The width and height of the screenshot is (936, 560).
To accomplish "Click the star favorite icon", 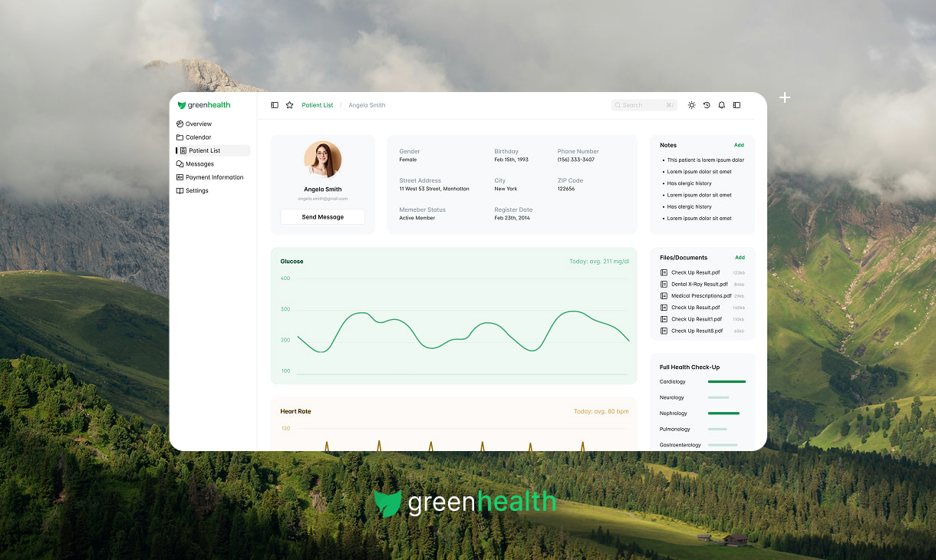I will click(x=289, y=105).
